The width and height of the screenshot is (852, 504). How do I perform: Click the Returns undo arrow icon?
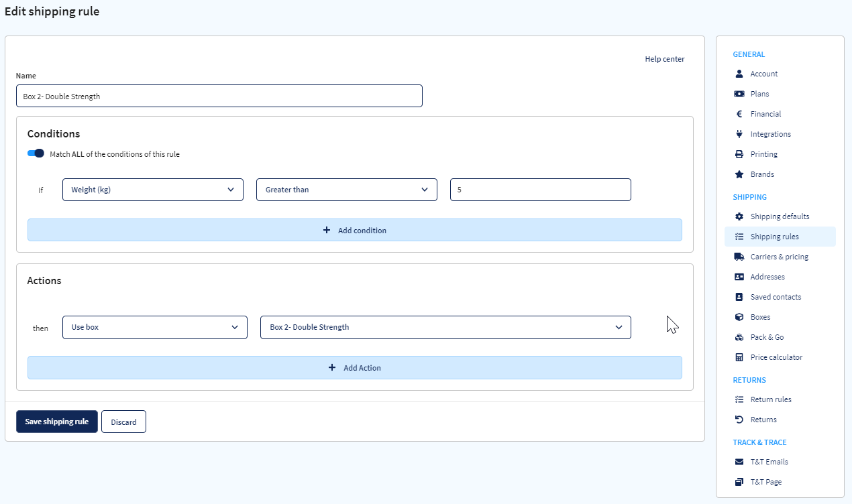click(739, 420)
